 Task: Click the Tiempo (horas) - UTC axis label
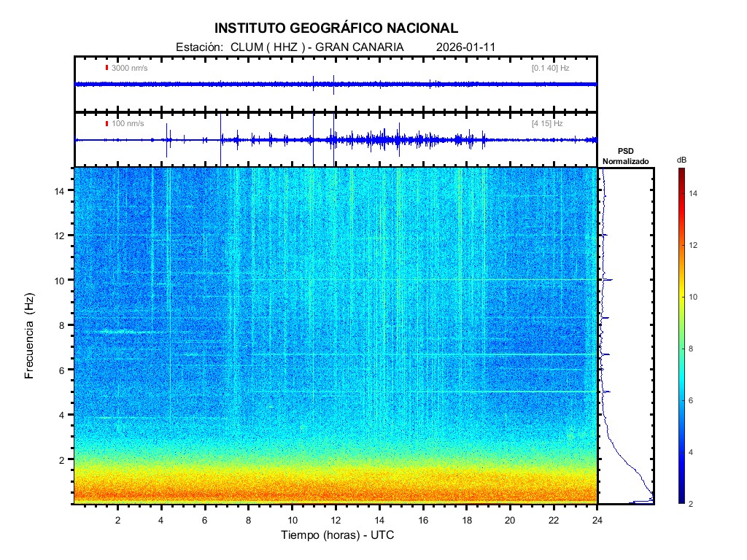[338, 535]
